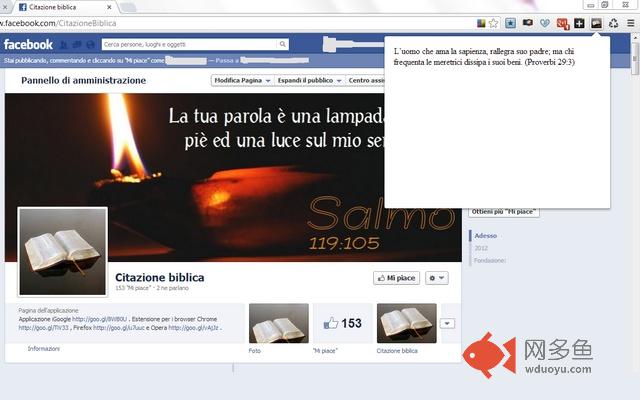Image resolution: width=640 pixels, height=400 pixels.
Task: Click the blue heart extension icon
Action: (545, 23)
